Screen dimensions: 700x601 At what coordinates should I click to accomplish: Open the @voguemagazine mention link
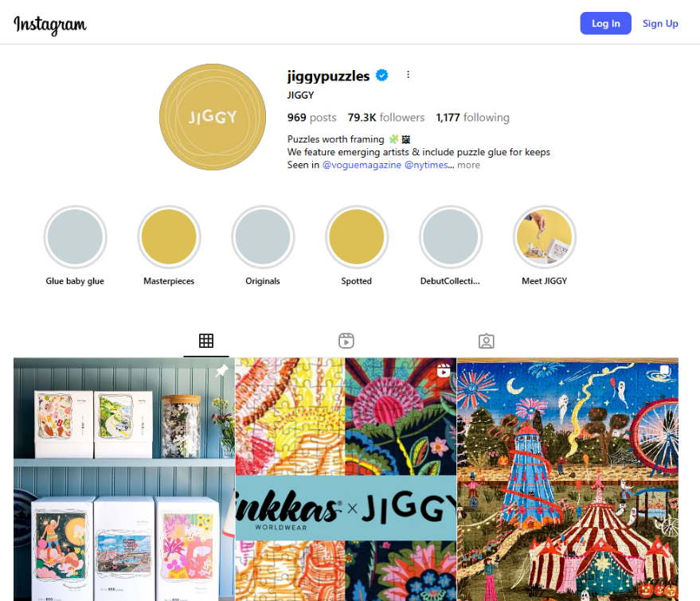point(362,165)
